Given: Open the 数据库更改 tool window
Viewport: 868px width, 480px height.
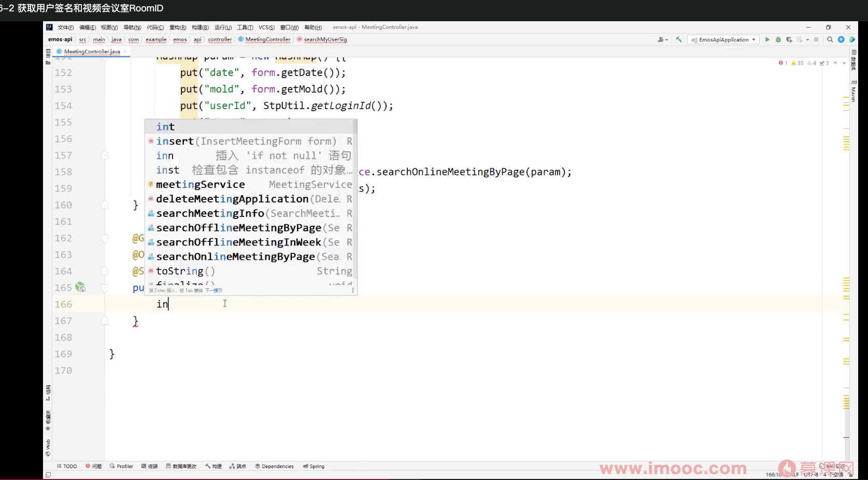Looking at the screenshot, I should [x=181, y=467].
